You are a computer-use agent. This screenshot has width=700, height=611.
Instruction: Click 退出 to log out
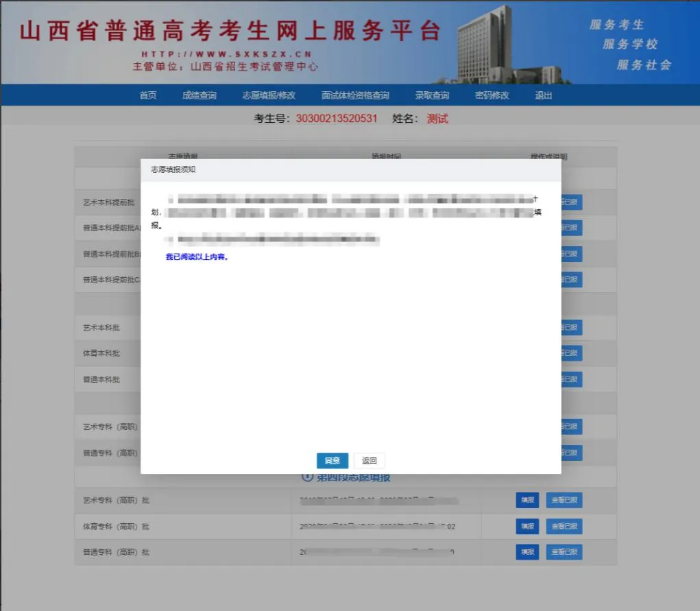543,95
